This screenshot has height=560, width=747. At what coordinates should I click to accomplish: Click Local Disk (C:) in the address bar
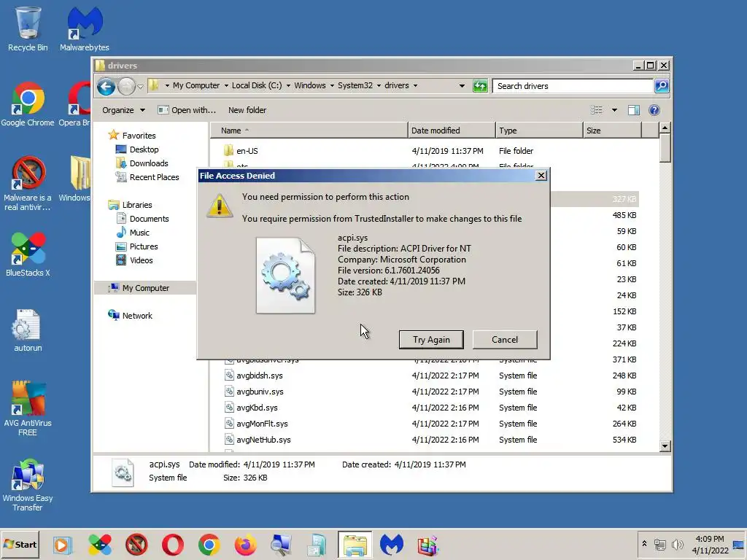(x=257, y=86)
